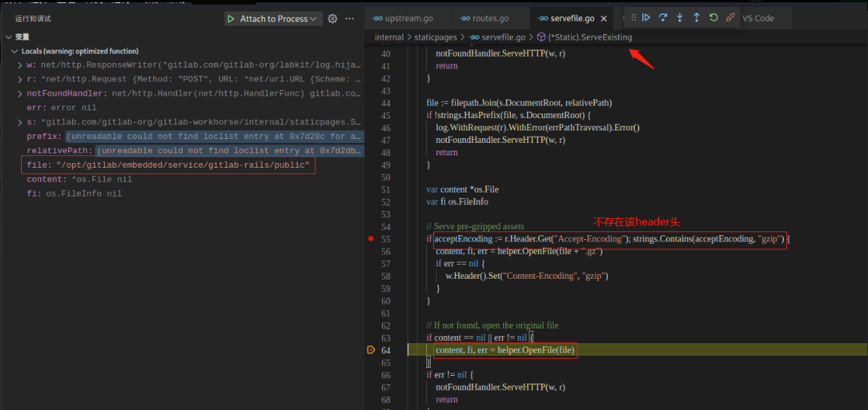The height and width of the screenshot is (410, 868).
Task: Click line number 56 in the gutter
Action: coord(386,251)
